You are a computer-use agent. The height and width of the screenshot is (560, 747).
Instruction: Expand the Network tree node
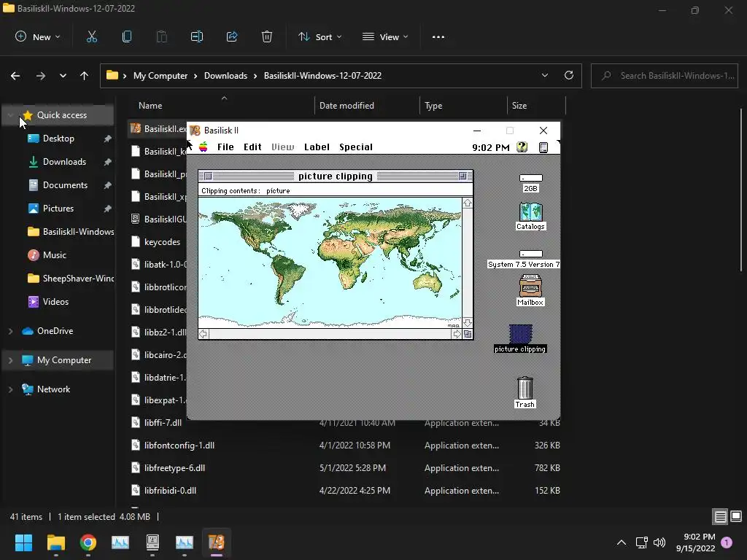(x=10, y=389)
